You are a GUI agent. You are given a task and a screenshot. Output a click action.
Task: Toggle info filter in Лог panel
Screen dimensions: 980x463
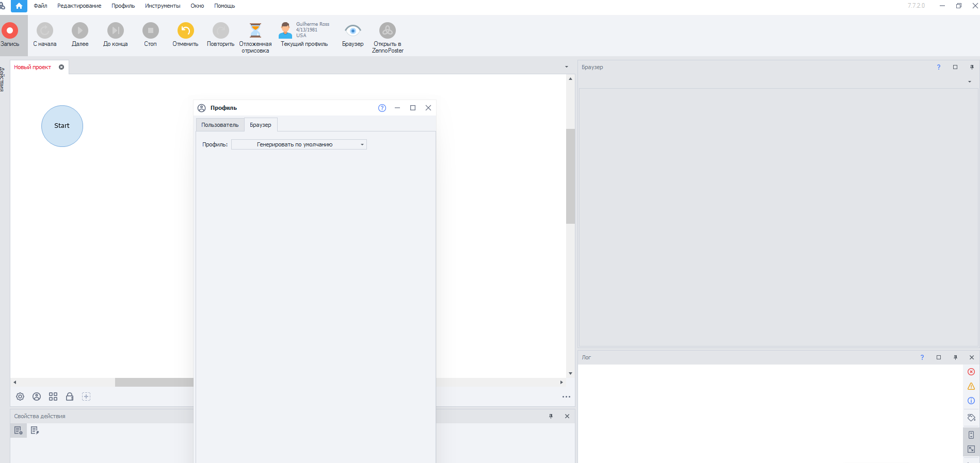pos(971,401)
